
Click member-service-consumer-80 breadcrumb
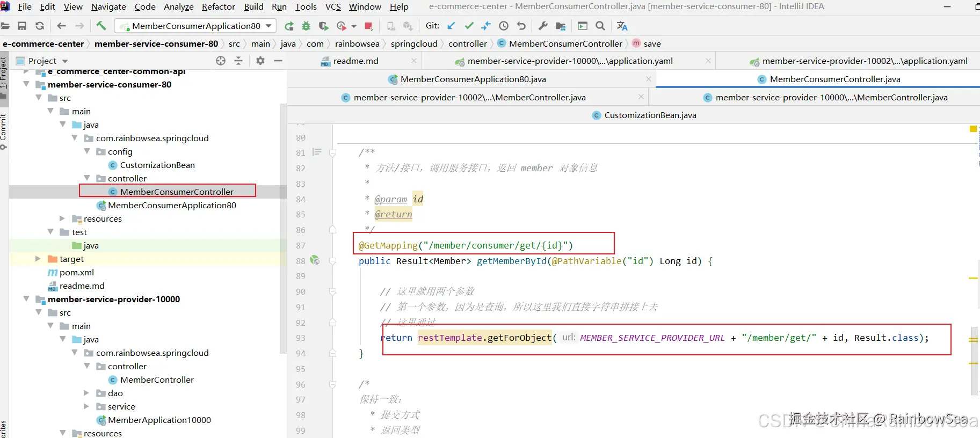[x=156, y=43]
